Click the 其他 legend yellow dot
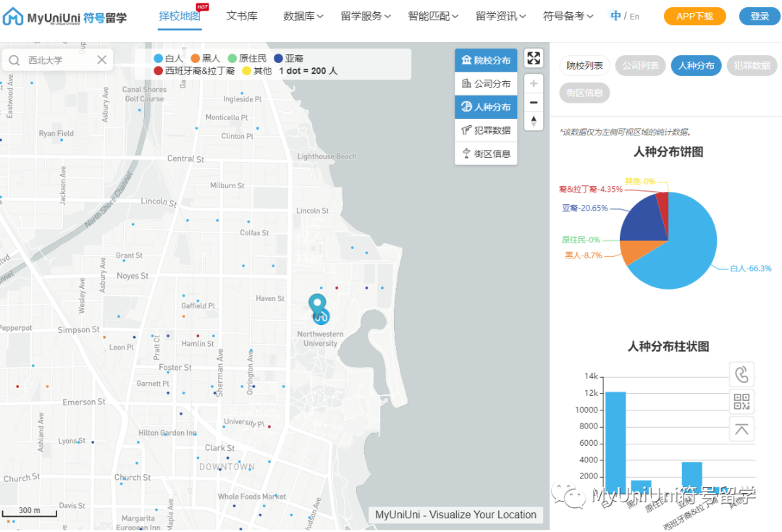The height and width of the screenshot is (532, 782). pyautogui.click(x=246, y=71)
